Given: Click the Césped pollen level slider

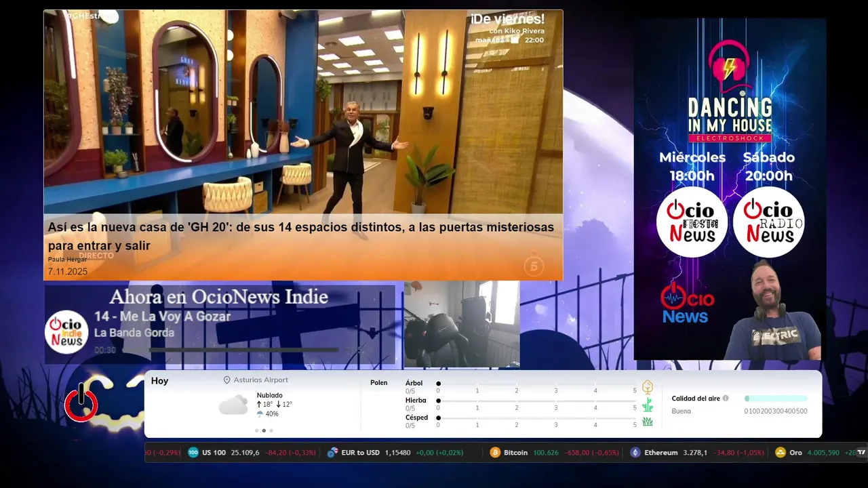Looking at the screenshot, I should click(x=537, y=418).
